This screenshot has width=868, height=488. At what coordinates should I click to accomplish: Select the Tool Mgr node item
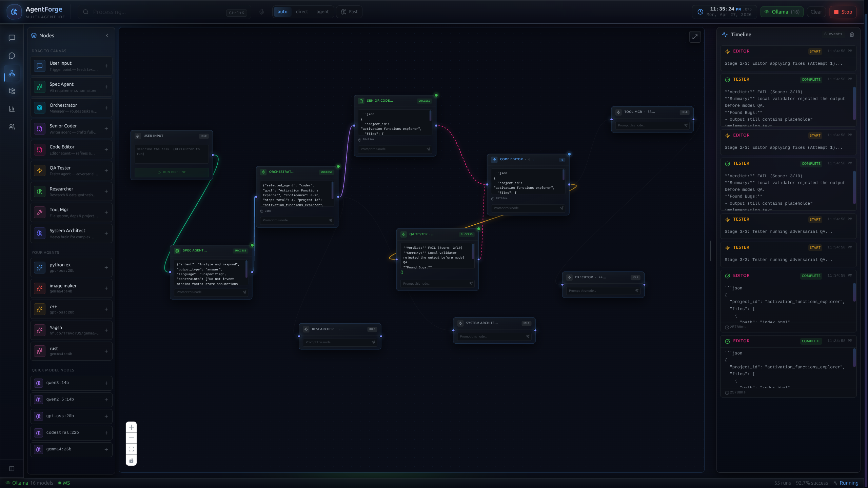tap(71, 212)
